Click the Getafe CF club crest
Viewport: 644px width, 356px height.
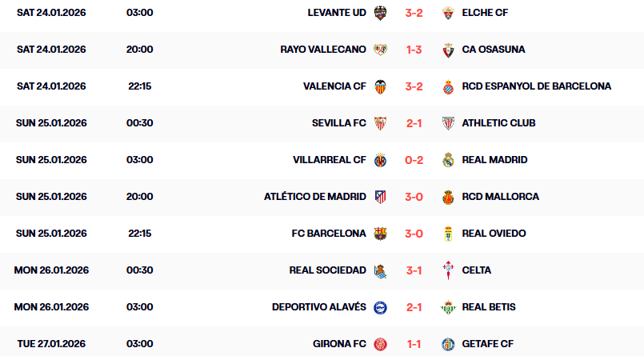coord(448,344)
